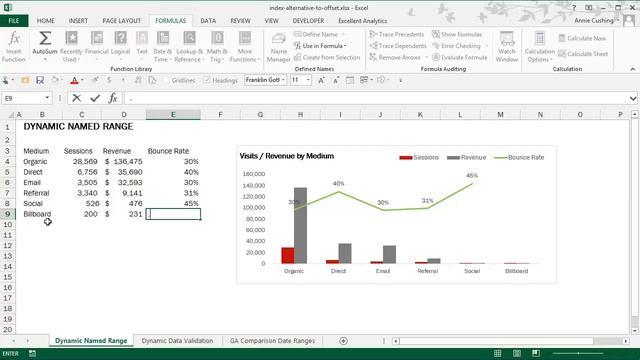Screen dimensions: 640x360
Task: Click Create from Selection
Action: tap(327, 57)
